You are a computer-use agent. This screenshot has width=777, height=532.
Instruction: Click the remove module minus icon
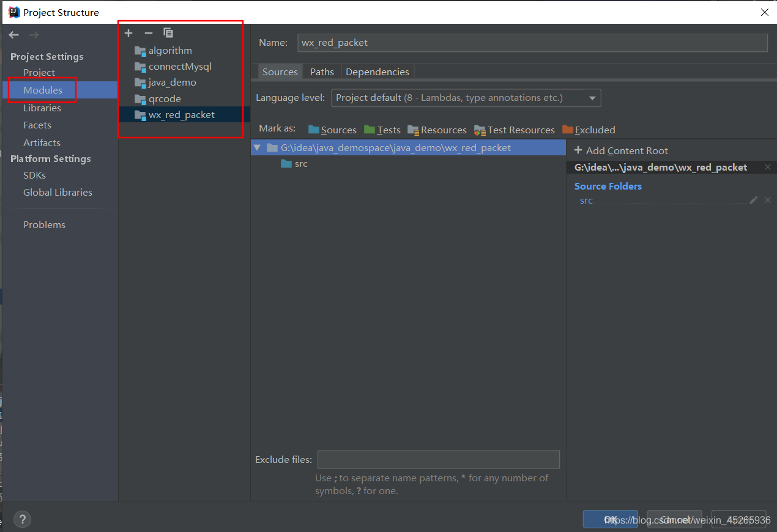148,33
